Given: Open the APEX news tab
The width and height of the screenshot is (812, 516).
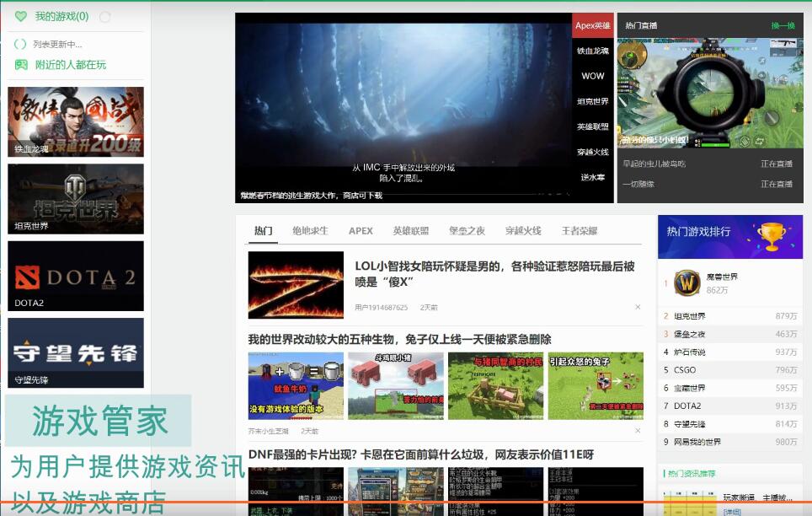Looking at the screenshot, I should (361, 230).
